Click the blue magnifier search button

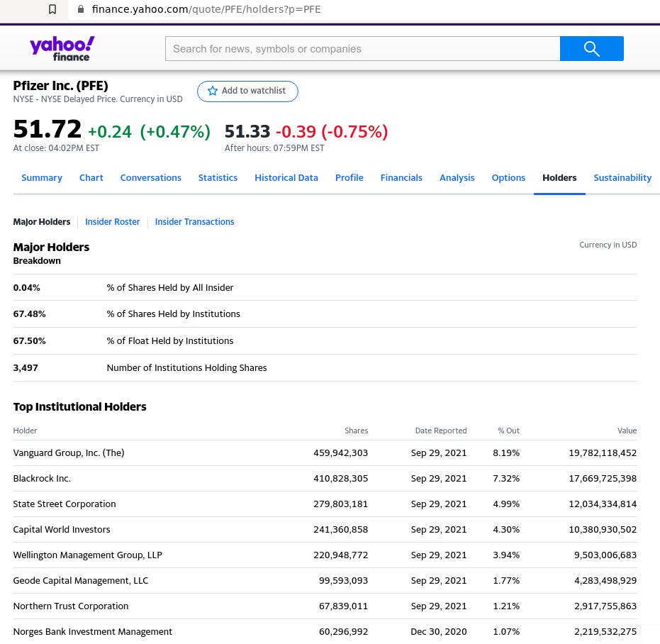591,48
